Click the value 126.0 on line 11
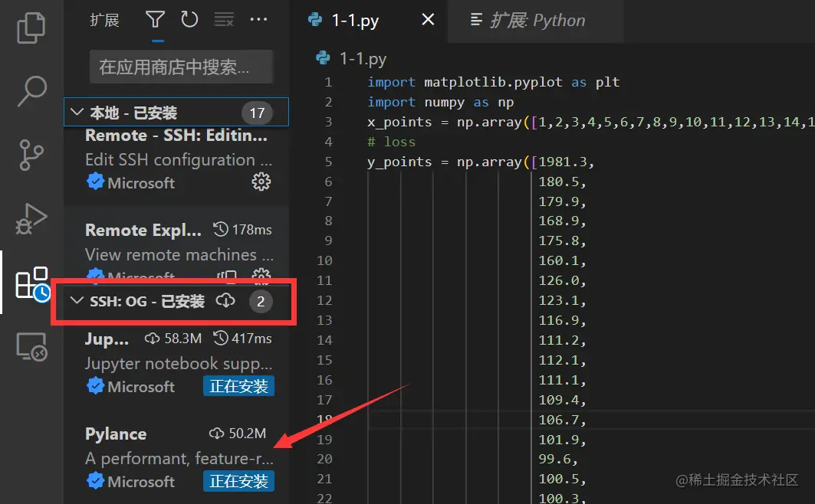 click(x=559, y=281)
